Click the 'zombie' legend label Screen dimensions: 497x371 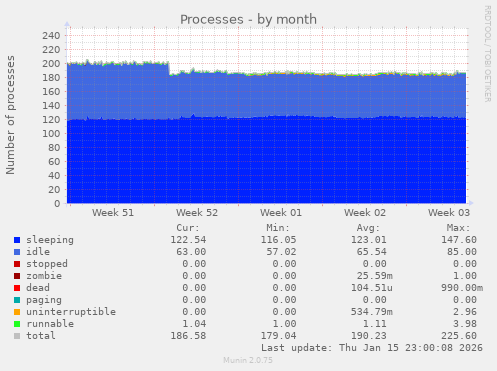44,276
